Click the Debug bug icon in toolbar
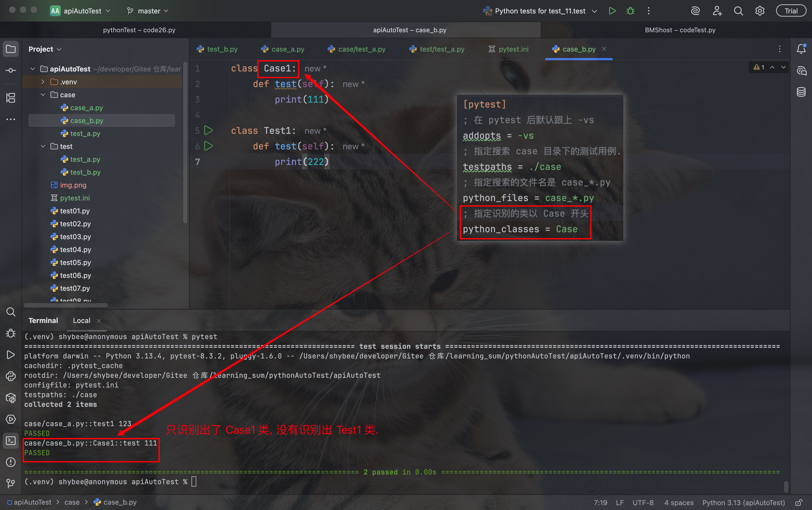 pyautogui.click(x=630, y=11)
